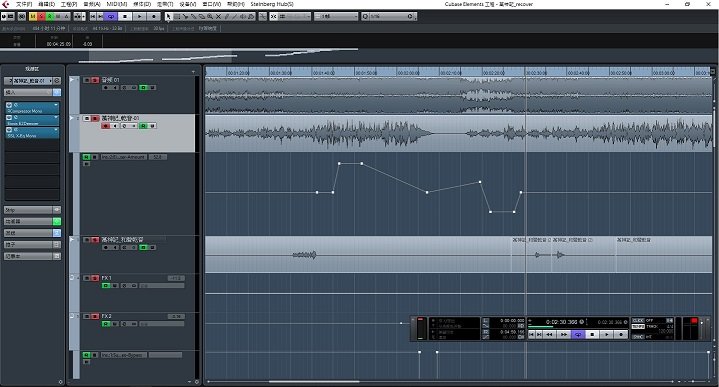719x387 pixels.
Task: Click Stop in the top toolbar
Action: 125,17
